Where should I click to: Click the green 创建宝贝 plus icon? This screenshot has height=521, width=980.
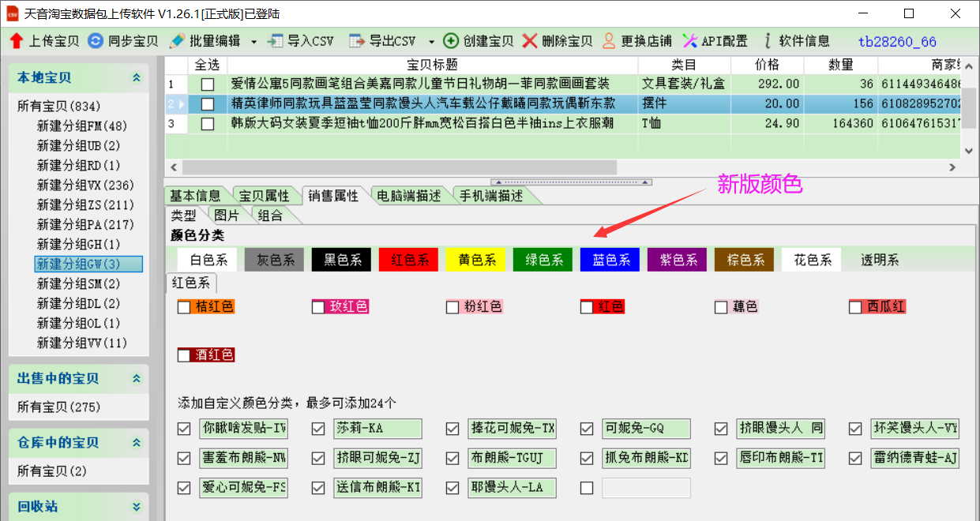tap(451, 41)
